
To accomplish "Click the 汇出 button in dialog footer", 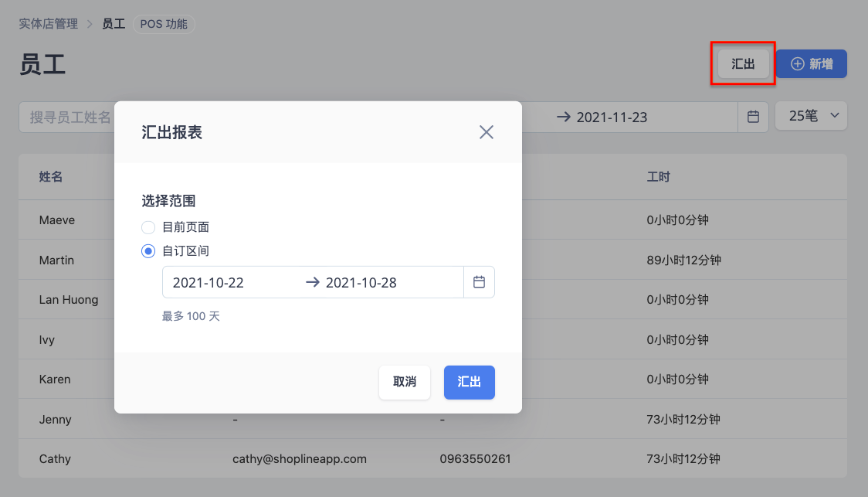I will point(469,383).
